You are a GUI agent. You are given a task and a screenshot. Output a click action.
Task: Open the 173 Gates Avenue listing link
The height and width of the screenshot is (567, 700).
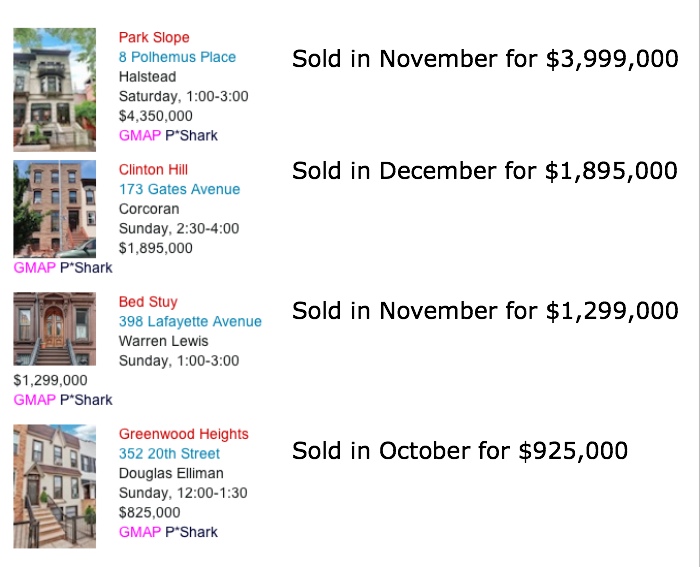[179, 189]
